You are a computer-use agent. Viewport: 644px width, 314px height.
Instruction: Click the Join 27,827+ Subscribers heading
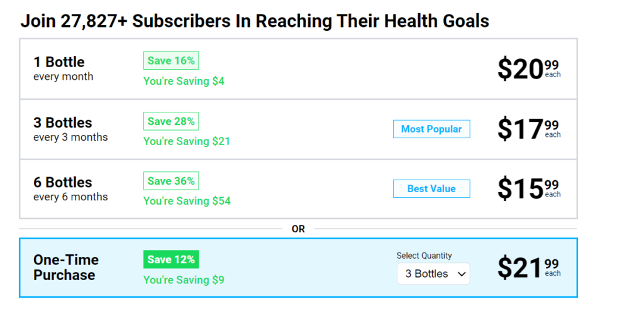[x=255, y=21]
